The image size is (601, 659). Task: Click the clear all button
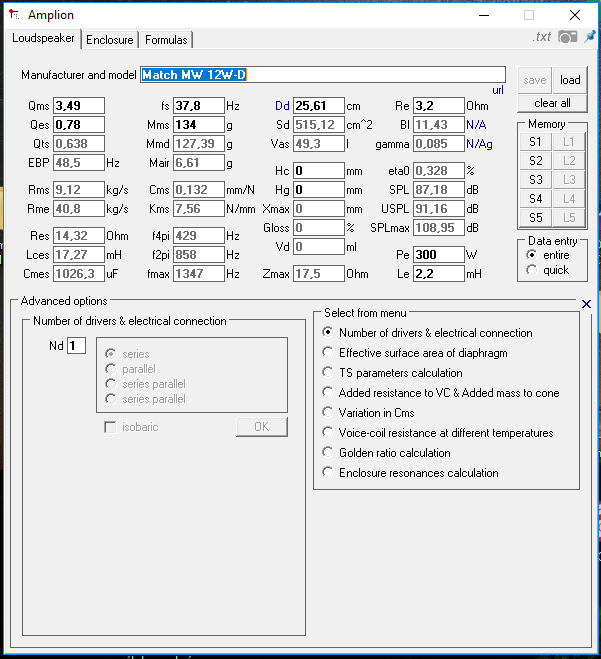552,103
